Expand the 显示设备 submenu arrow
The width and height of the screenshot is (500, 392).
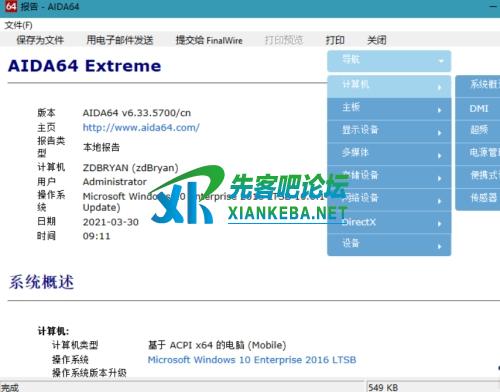440,133
